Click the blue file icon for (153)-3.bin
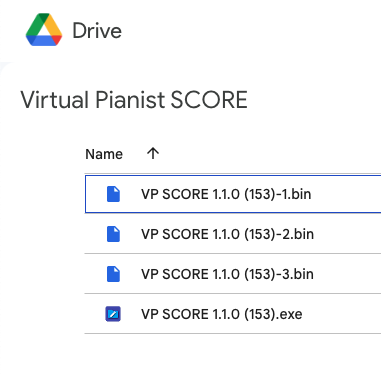The height and width of the screenshot is (376, 381). pyautogui.click(x=113, y=274)
